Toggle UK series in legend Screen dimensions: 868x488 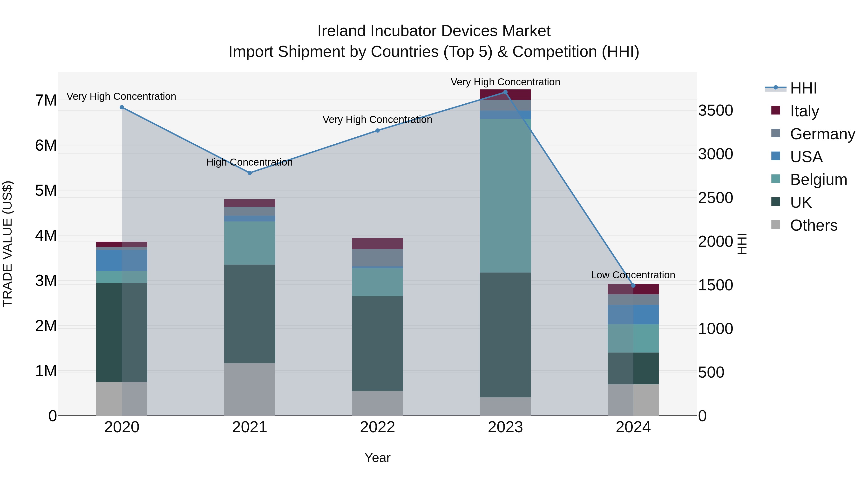pos(792,202)
